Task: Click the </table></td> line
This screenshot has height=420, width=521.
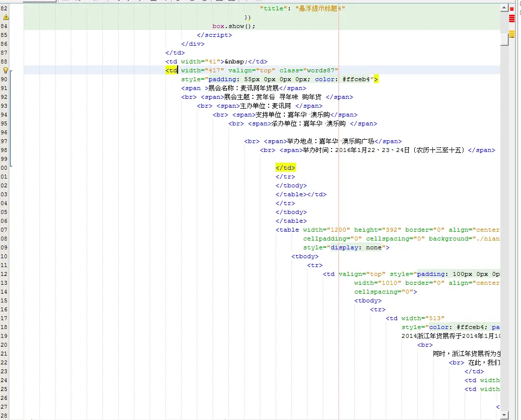Action: (301, 194)
